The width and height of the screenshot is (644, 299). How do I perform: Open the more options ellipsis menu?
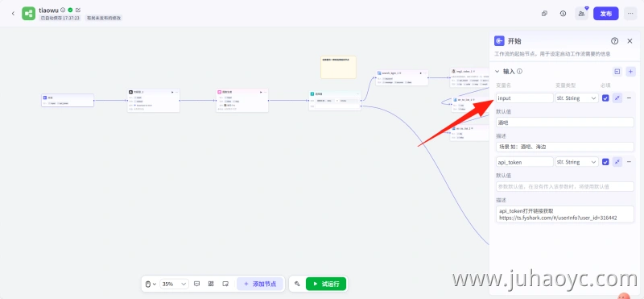click(x=630, y=14)
